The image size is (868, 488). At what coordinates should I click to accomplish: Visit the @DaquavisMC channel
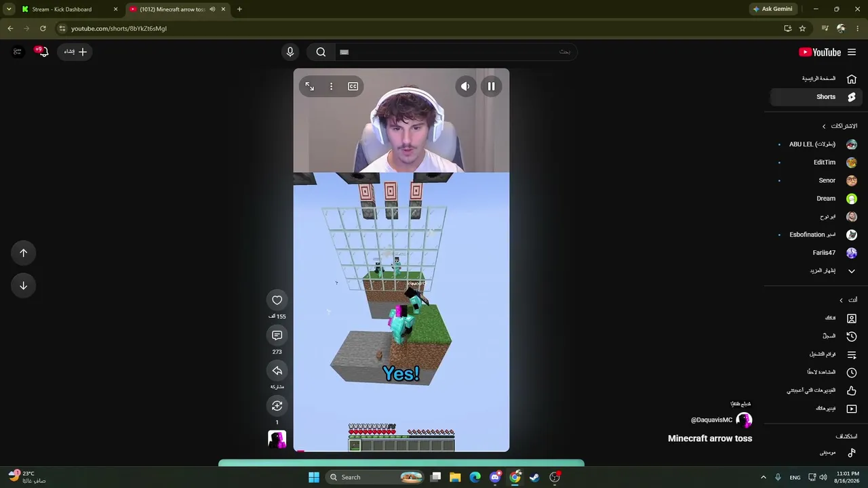(711, 420)
